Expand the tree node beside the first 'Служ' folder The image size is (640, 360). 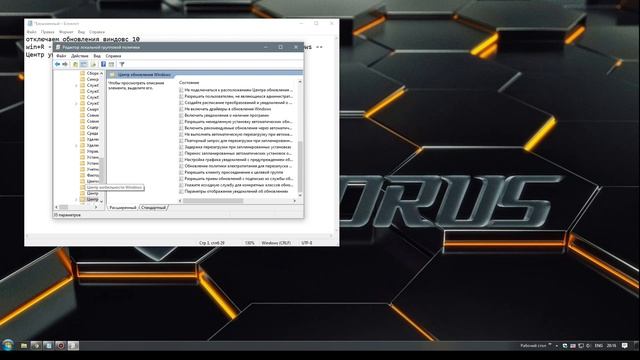(76, 85)
